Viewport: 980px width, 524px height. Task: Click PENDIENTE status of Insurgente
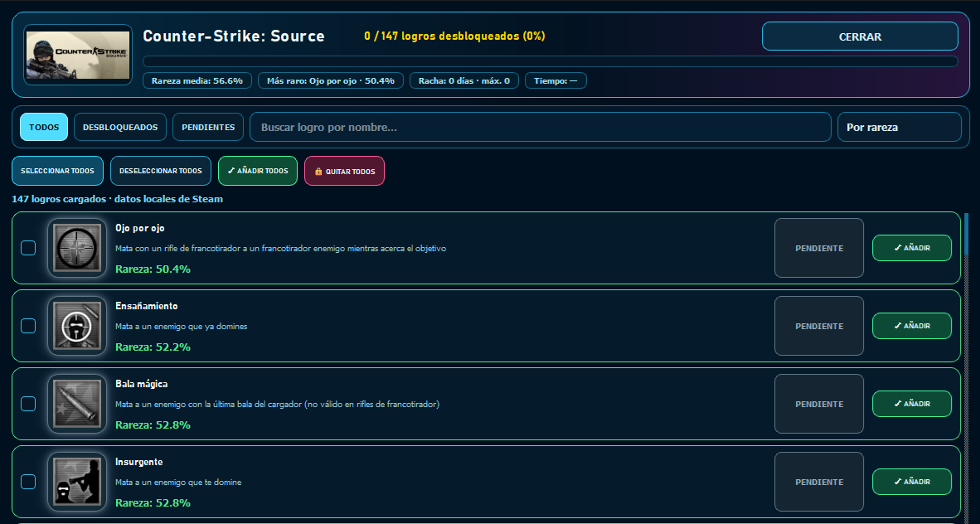click(x=819, y=482)
